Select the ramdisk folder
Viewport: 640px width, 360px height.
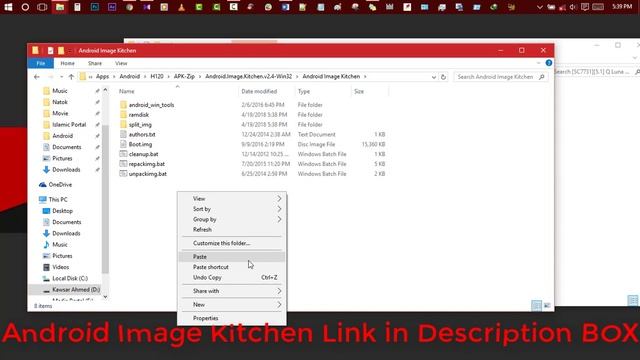pyautogui.click(x=139, y=115)
